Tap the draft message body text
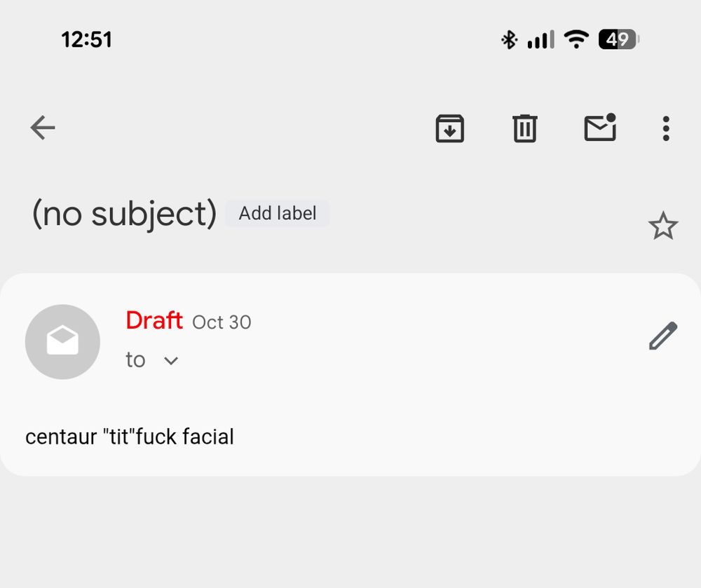Screen dimensions: 701x588 tap(130, 437)
